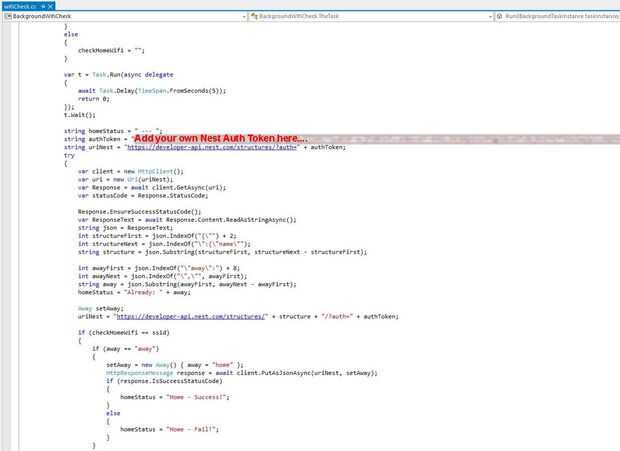Close the wifiCheck.cs tab
The image size is (620, 451).
tap(51, 6)
